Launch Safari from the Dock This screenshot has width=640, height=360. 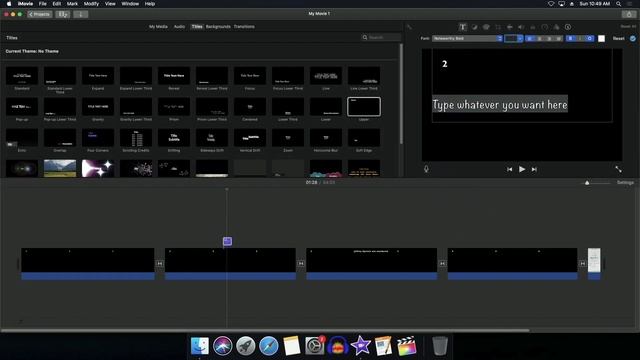269,346
